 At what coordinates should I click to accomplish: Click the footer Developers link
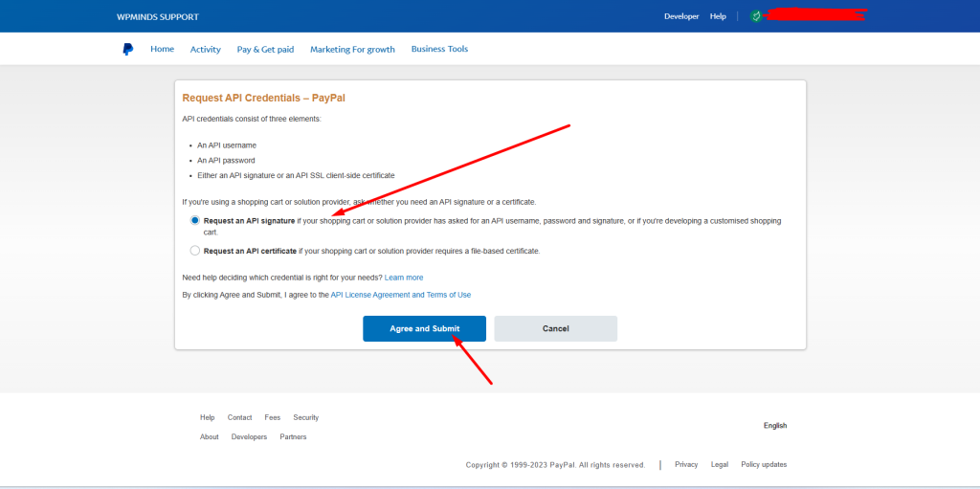[249, 436]
